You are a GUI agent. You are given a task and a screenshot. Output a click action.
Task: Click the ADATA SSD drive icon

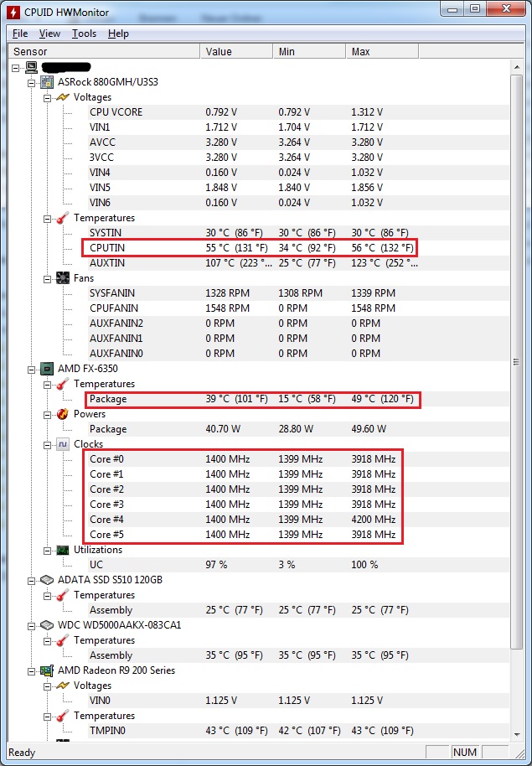(46, 580)
